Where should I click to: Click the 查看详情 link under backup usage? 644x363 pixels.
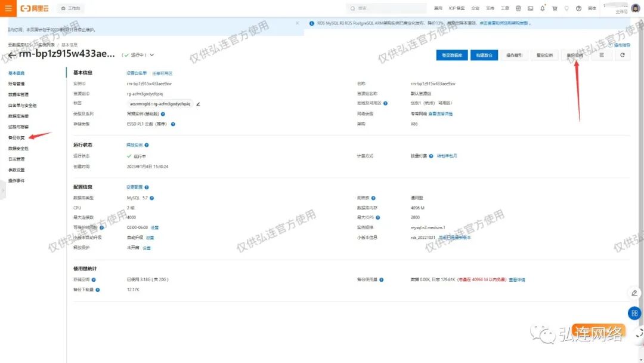[x=517, y=280]
